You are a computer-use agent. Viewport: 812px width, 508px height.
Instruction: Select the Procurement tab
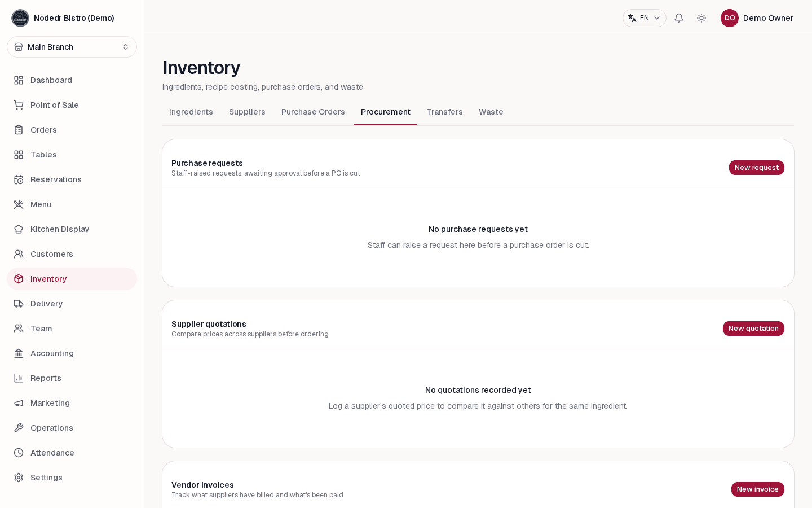coord(386,112)
